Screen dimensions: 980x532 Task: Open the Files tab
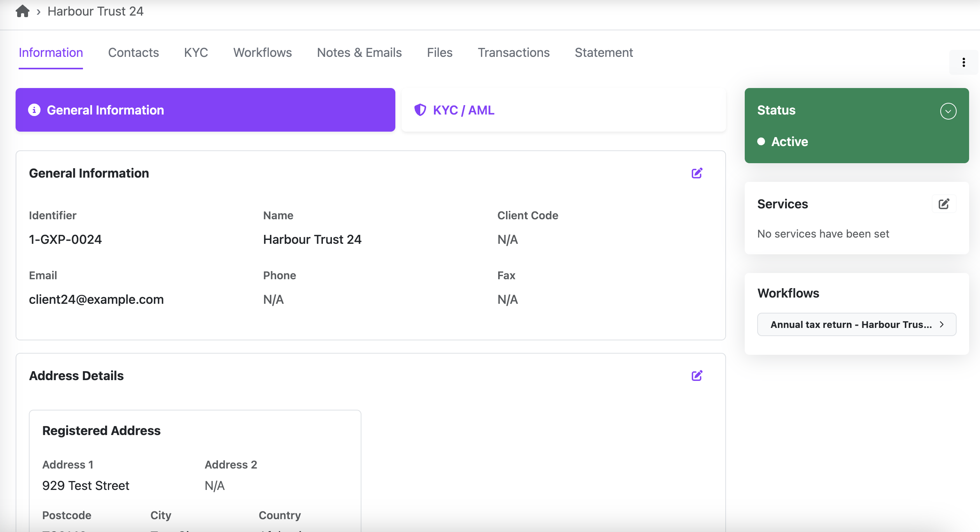click(x=440, y=53)
